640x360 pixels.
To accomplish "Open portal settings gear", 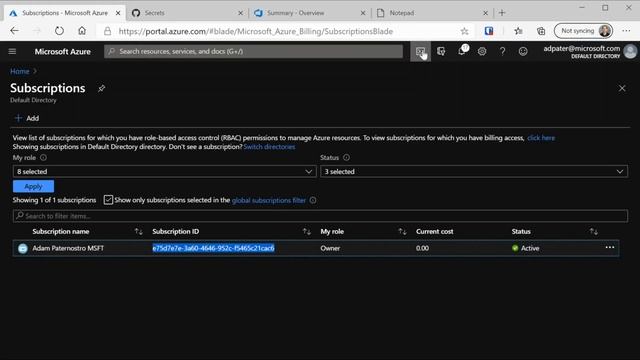I will click(482, 51).
